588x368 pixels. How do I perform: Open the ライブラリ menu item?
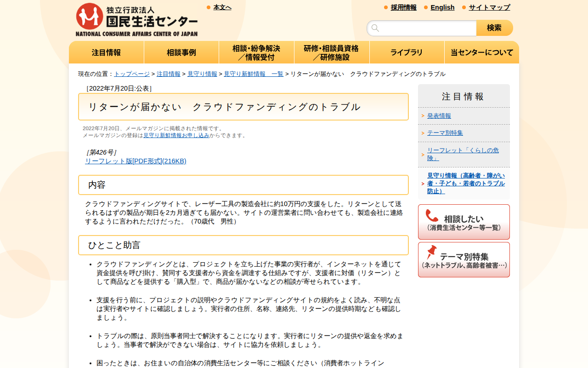(x=407, y=52)
